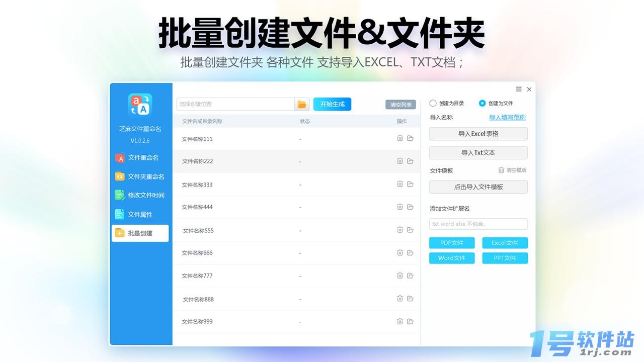
Task: Open folder icon for 文件名称555
Action: point(411,230)
